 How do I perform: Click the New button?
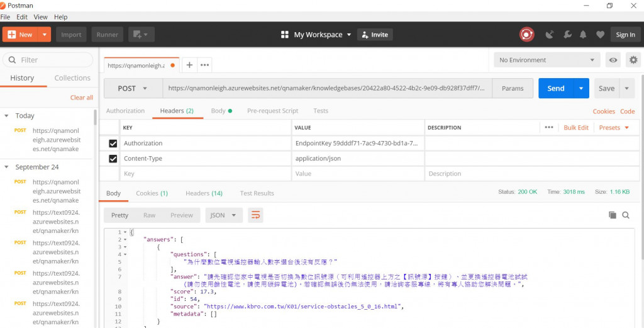[20, 35]
